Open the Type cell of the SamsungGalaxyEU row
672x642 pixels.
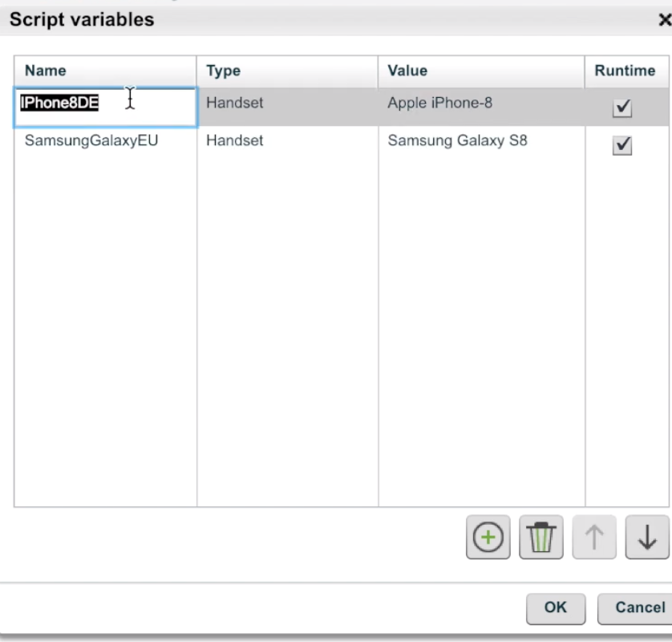[x=286, y=141]
